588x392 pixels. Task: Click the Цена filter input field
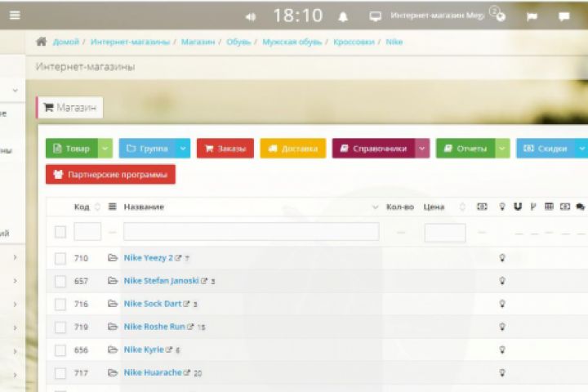(445, 233)
